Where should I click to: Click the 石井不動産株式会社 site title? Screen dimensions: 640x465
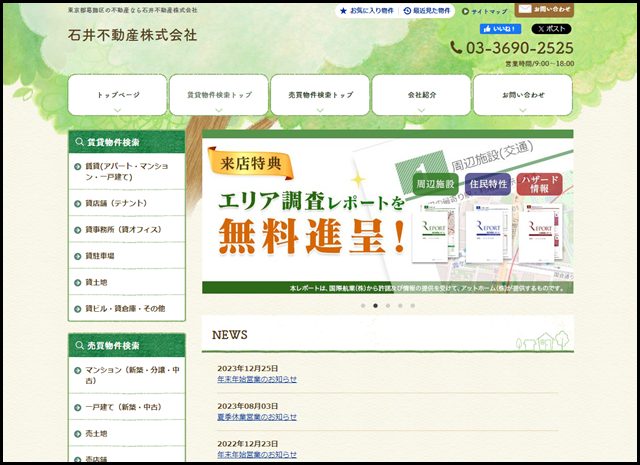(132, 35)
